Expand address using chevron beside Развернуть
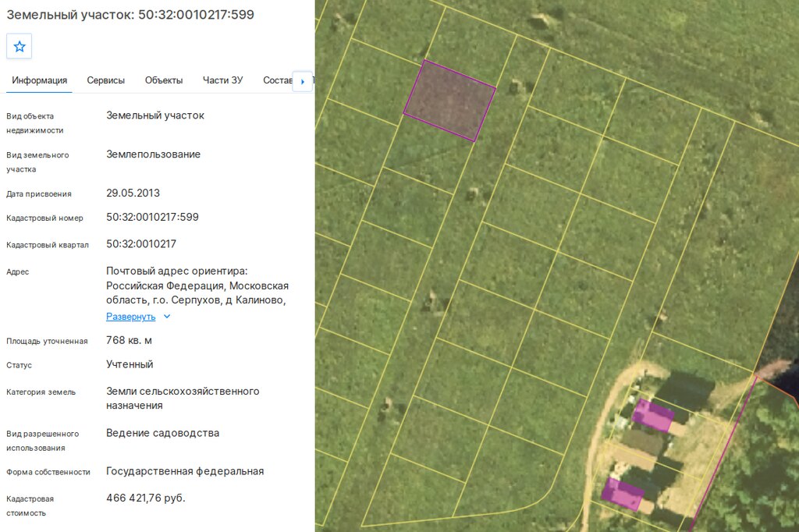The height and width of the screenshot is (532, 799). click(x=167, y=317)
